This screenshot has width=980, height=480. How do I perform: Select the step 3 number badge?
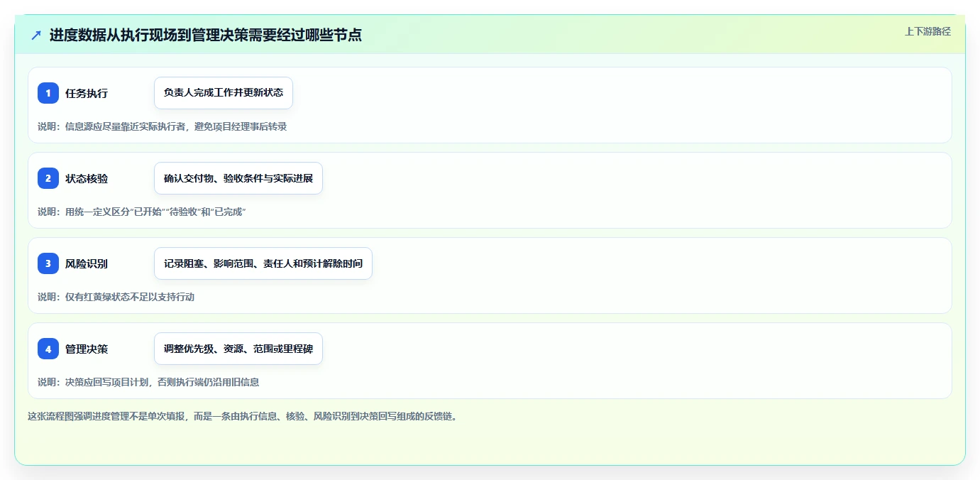click(48, 263)
